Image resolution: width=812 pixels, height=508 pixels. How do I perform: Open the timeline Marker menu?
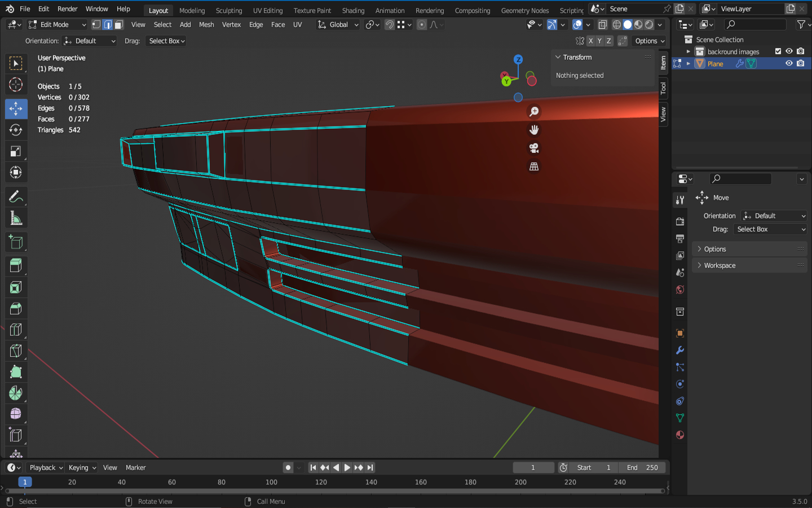(135, 467)
